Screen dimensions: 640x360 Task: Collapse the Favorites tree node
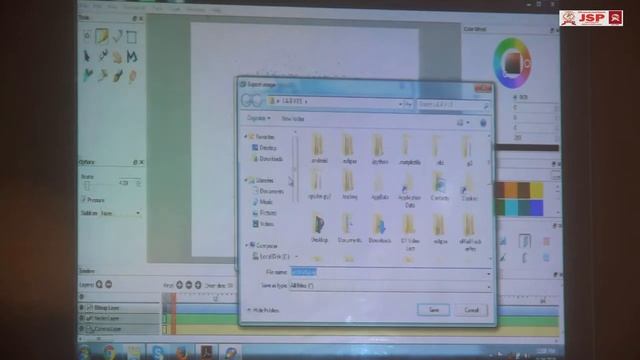pyautogui.click(x=246, y=137)
